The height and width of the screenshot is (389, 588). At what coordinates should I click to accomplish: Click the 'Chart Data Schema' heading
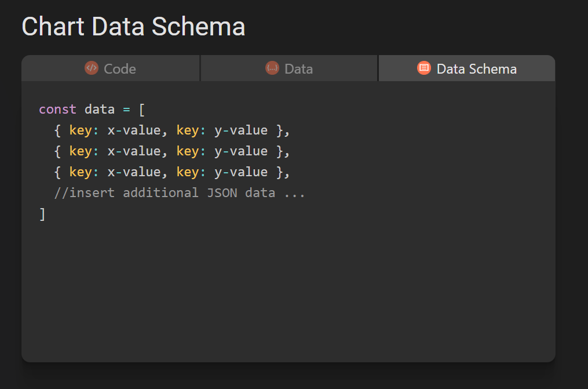pos(133,27)
